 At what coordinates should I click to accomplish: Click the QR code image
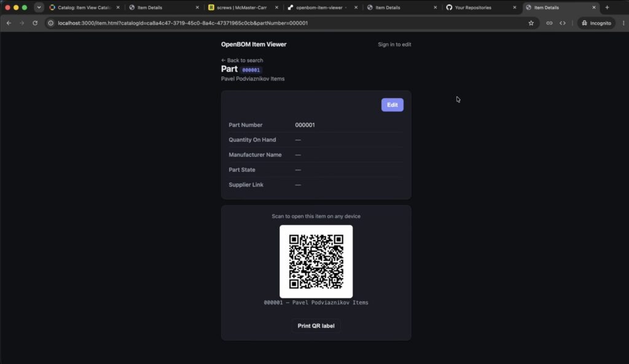(316, 261)
